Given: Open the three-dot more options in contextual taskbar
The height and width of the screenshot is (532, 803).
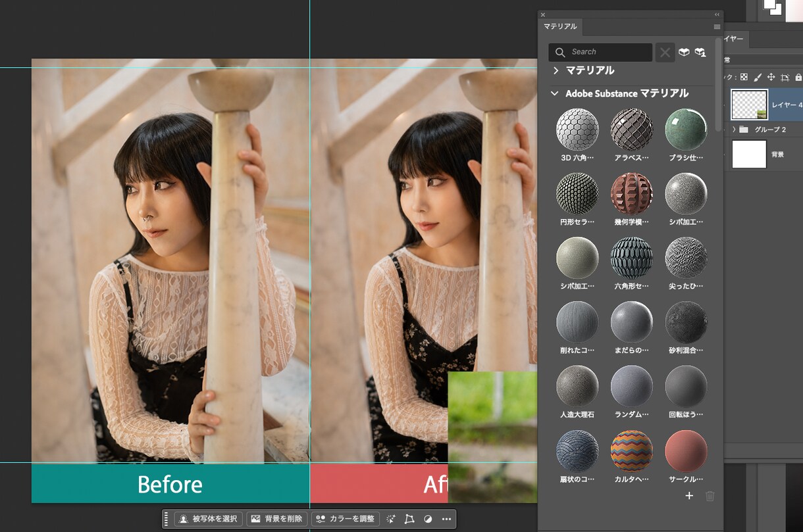Looking at the screenshot, I should pyautogui.click(x=446, y=519).
